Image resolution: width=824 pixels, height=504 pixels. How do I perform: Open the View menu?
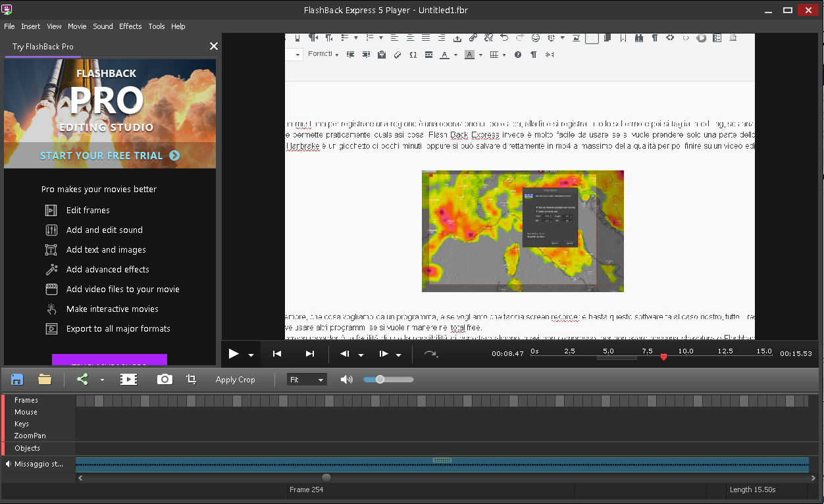coord(54,26)
